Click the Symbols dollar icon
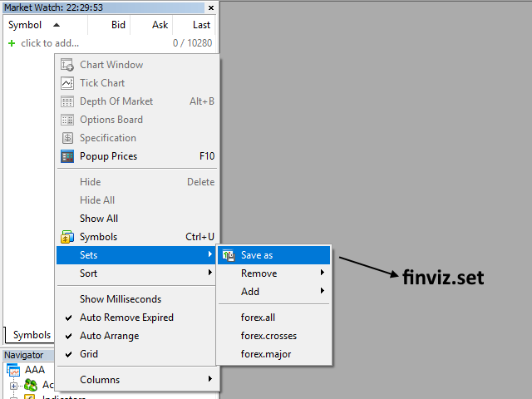This screenshot has width=532, height=399. pos(67,237)
